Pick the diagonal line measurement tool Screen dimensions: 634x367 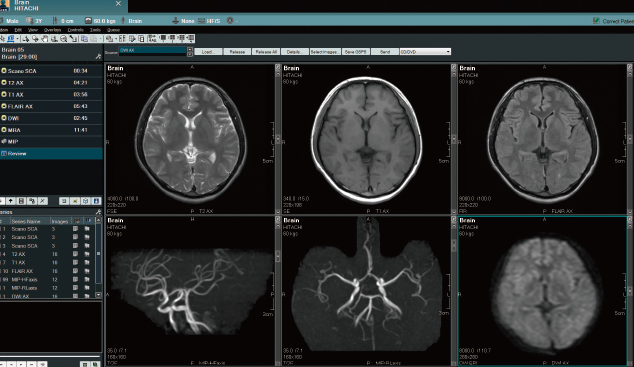pos(73,39)
